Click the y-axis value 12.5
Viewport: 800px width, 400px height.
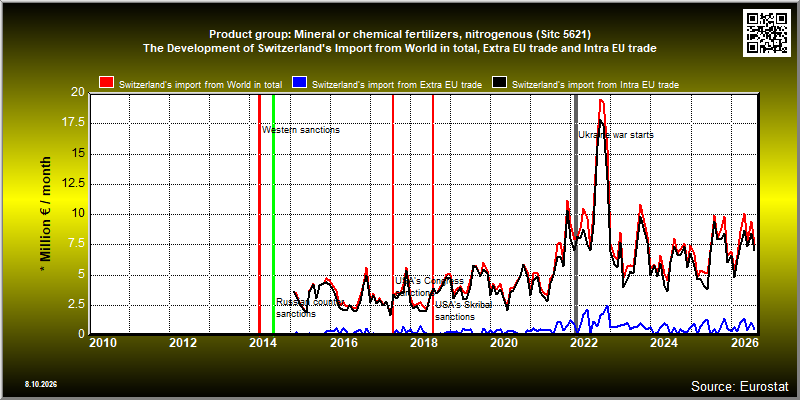click(74, 184)
